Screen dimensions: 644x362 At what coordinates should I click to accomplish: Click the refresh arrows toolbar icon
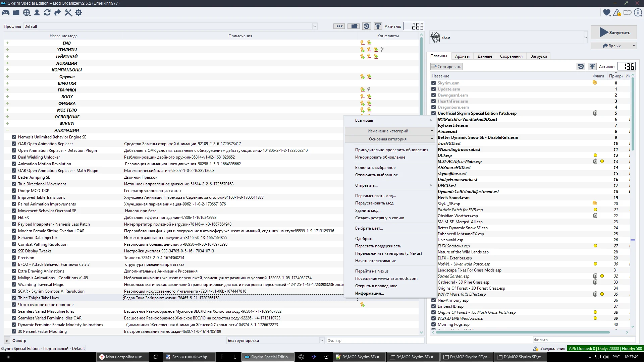(47, 12)
